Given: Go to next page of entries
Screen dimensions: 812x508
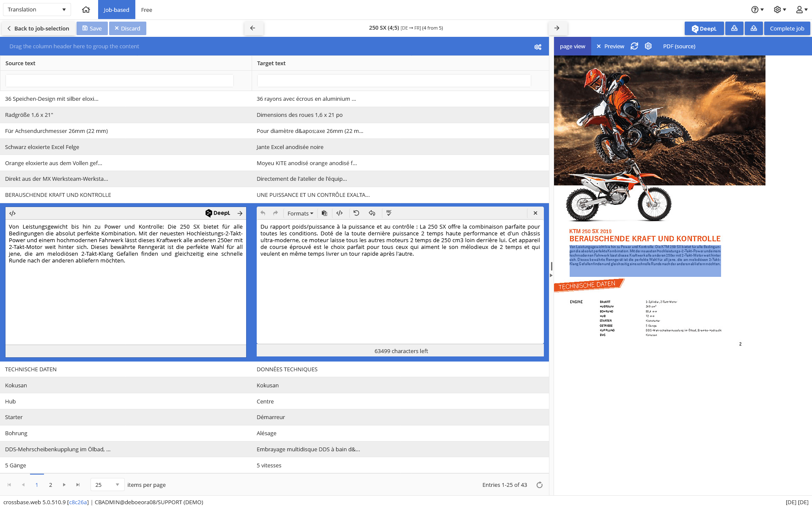Looking at the screenshot, I should click(64, 485).
